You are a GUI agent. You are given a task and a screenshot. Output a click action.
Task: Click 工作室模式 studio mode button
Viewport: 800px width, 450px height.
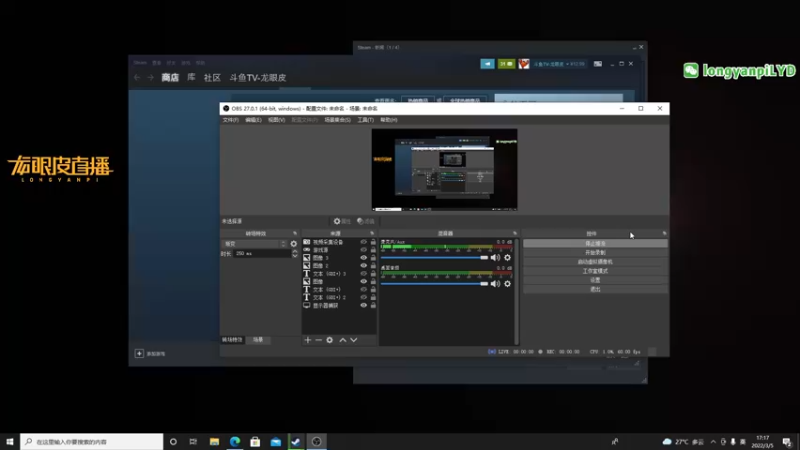click(x=595, y=271)
